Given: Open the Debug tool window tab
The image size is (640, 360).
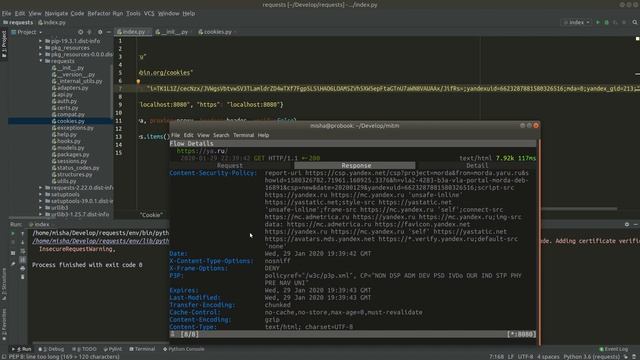Looking at the screenshot, I should 51,349.
